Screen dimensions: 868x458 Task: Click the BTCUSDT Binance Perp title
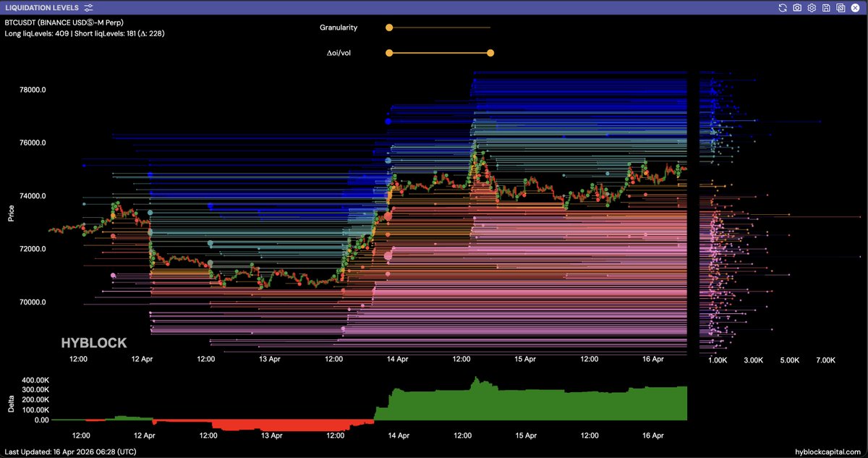pos(64,22)
